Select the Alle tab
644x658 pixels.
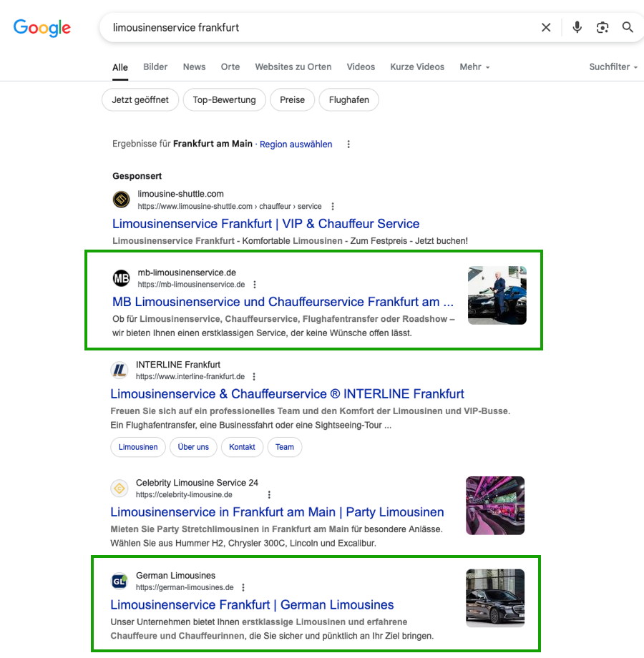(120, 67)
